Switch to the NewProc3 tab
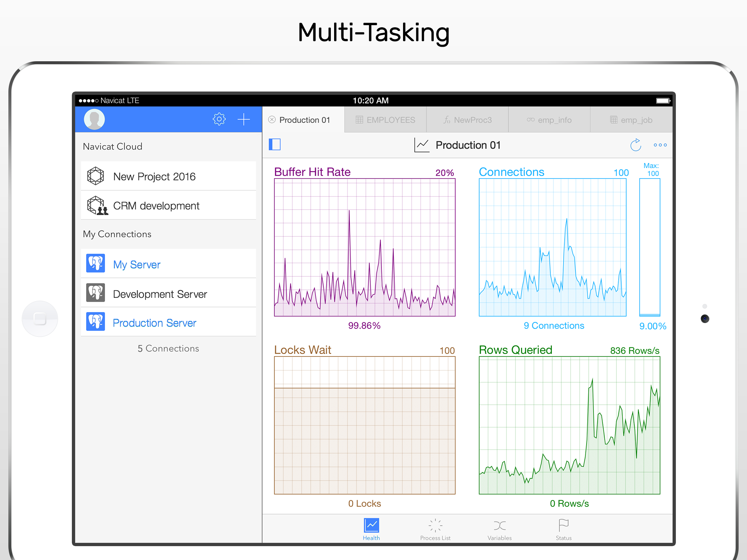Screen dimensions: 747x560 468,120
